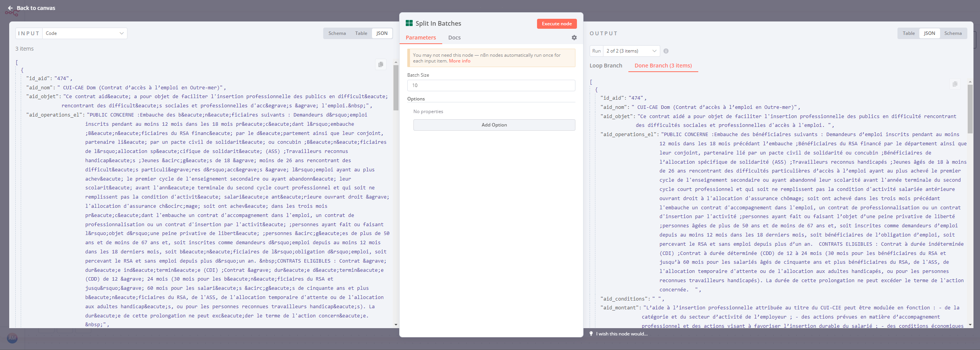
Task: Switch output view to Table
Action: click(x=909, y=33)
